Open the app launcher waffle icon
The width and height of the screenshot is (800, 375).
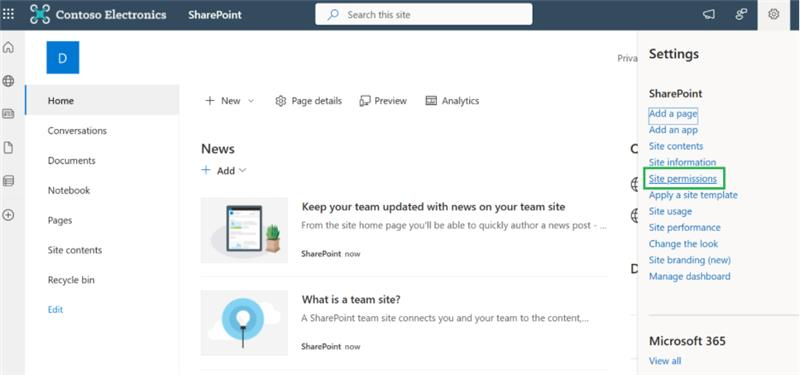click(x=9, y=14)
